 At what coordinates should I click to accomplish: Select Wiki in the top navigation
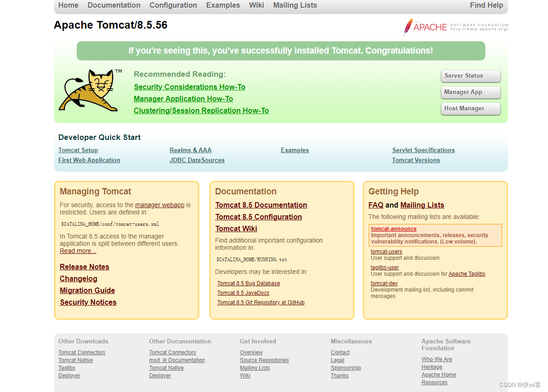[257, 5]
